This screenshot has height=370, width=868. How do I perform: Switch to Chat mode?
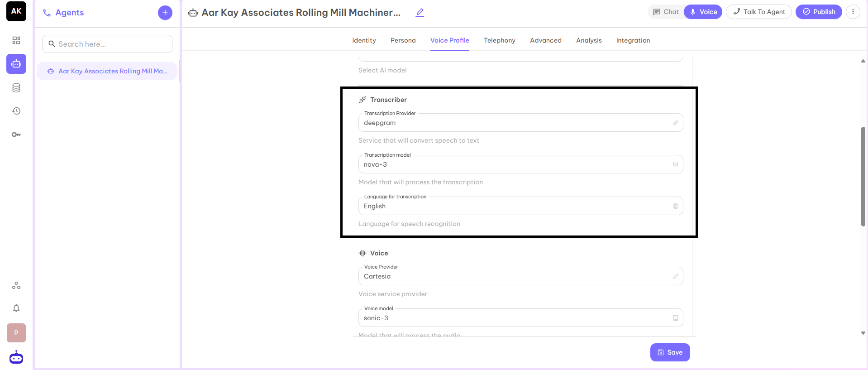[x=666, y=12]
